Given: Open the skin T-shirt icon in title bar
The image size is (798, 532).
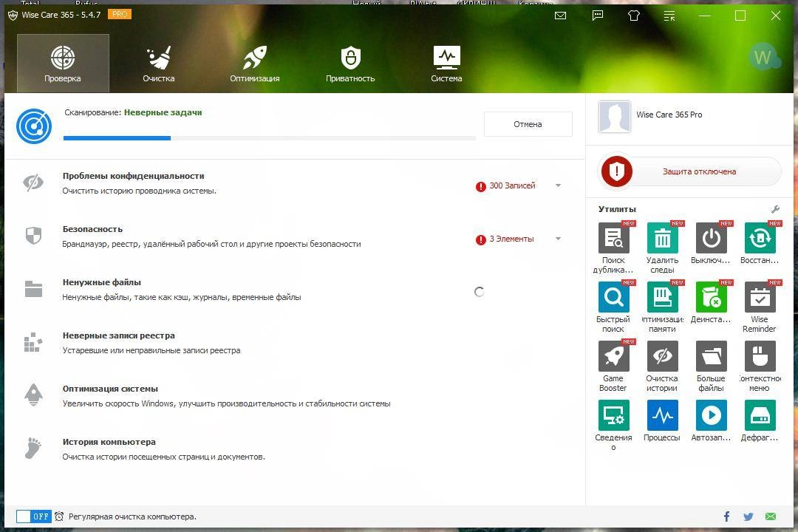Looking at the screenshot, I should coord(634,16).
